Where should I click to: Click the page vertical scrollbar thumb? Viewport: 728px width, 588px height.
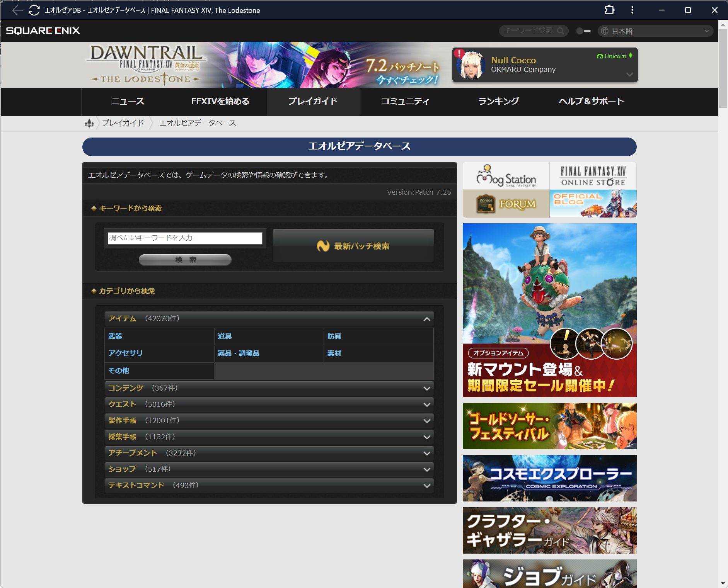tap(723, 68)
